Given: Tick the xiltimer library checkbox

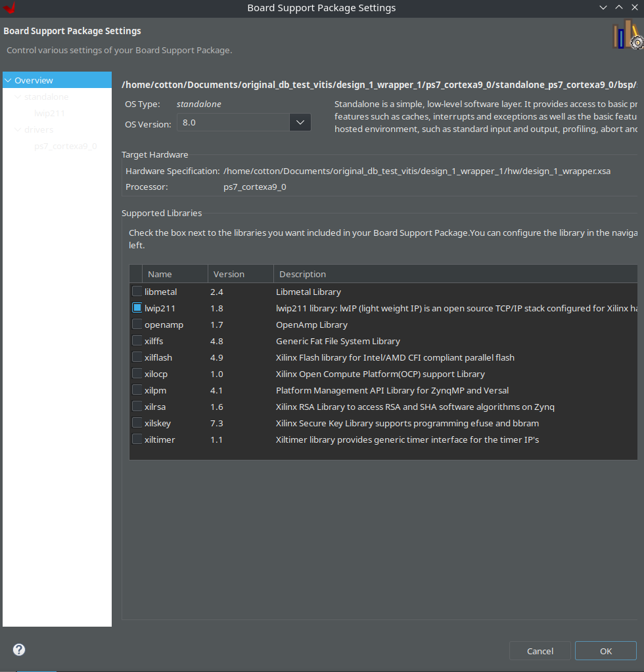Looking at the screenshot, I should point(137,439).
